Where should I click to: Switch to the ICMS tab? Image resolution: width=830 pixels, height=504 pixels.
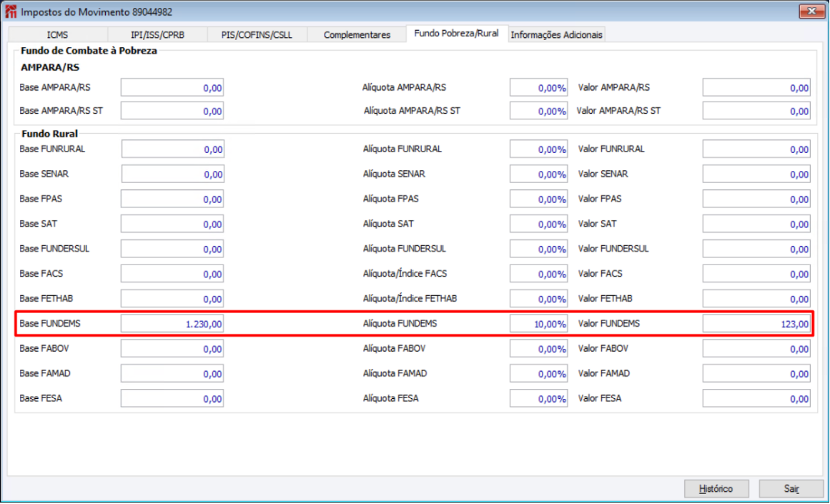tap(58, 35)
